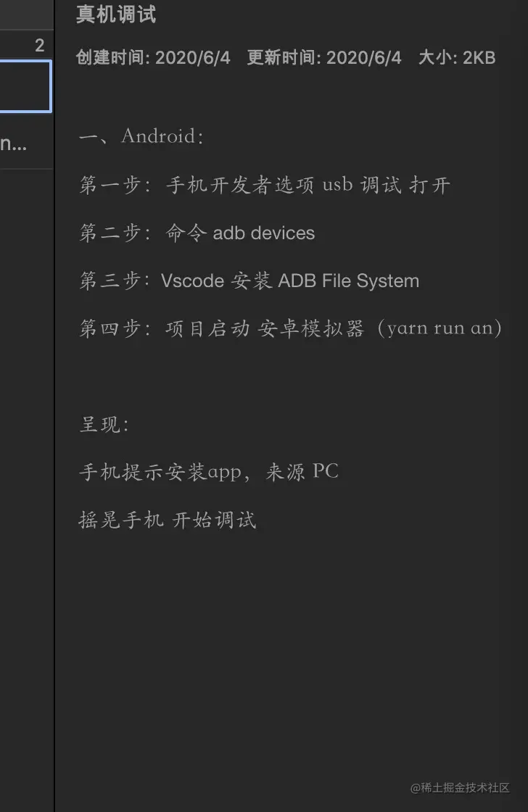
Task: Click the 摇晃手机 开始调试 line
Action: (168, 520)
